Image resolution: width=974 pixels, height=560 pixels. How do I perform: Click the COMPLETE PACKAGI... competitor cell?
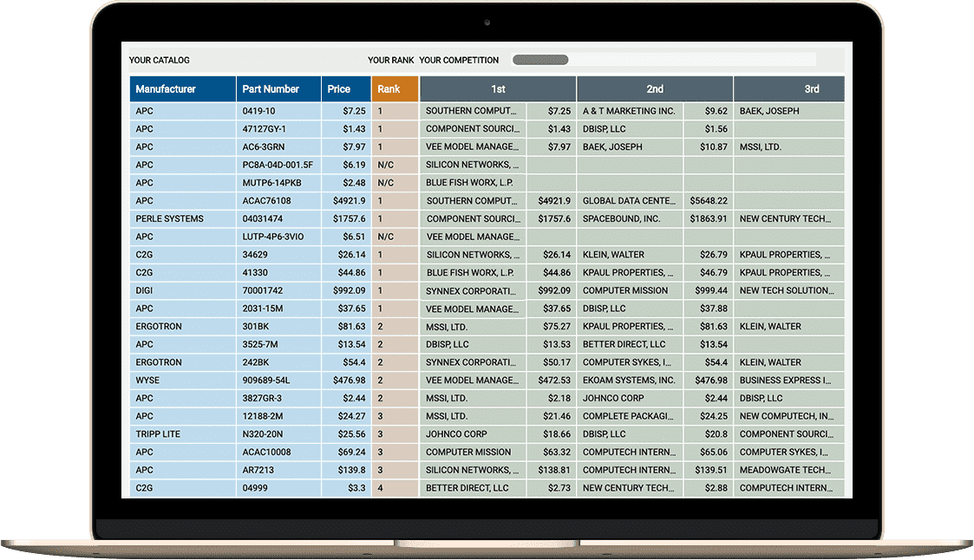628,417
